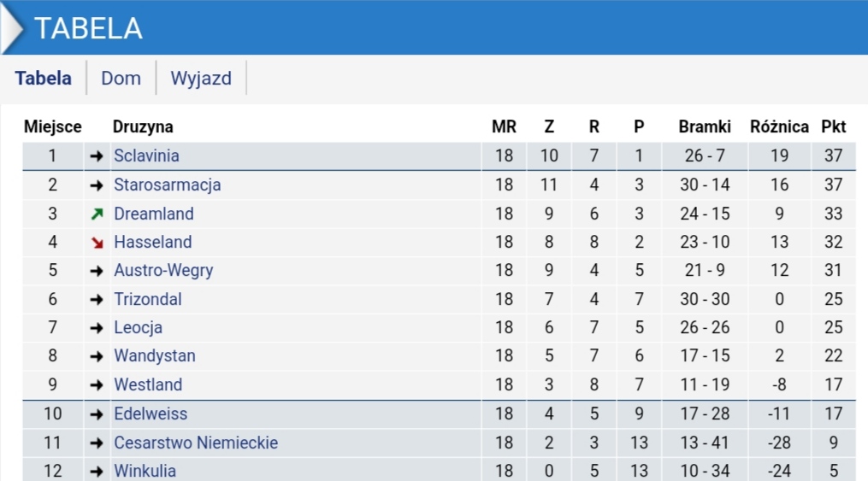Select the Tabela tab
Viewport: 868px width, 481px height.
(44, 79)
